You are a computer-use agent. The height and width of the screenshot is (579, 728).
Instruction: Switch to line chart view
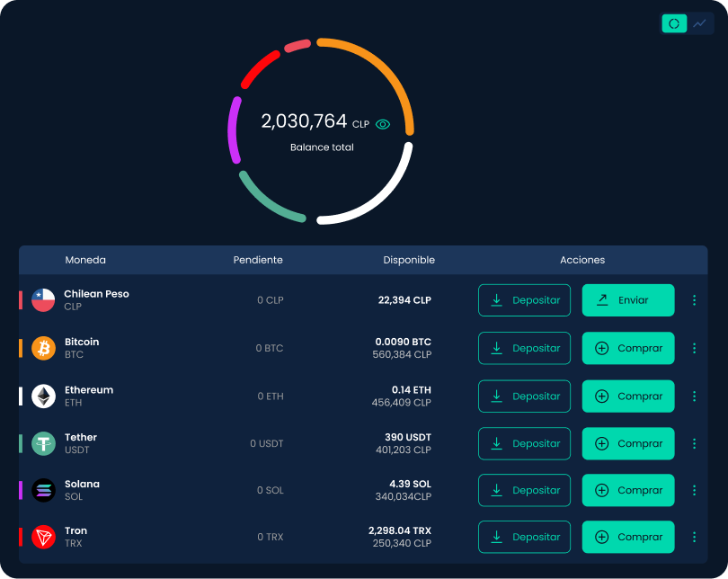pyautogui.click(x=701, y=22)
